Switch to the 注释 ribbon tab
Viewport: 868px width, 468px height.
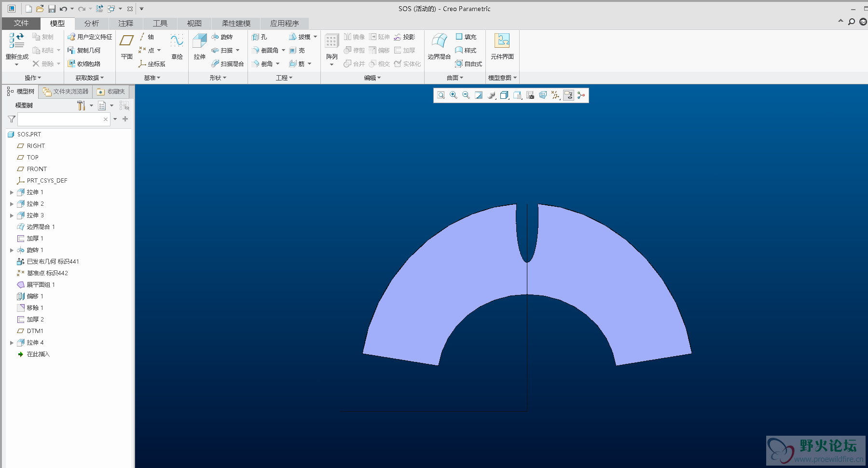pyautogui.click(x=126, y=23)
